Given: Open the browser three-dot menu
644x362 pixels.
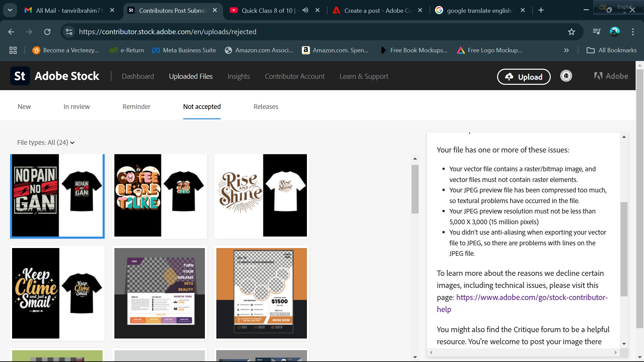Looking at the screenshot, I should pyautogui.click(x=633, y=32).
